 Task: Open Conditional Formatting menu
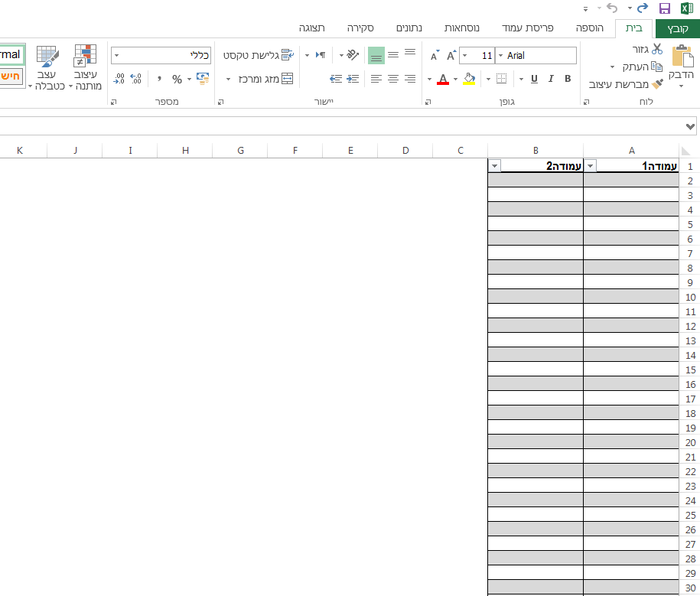(85, 67)
